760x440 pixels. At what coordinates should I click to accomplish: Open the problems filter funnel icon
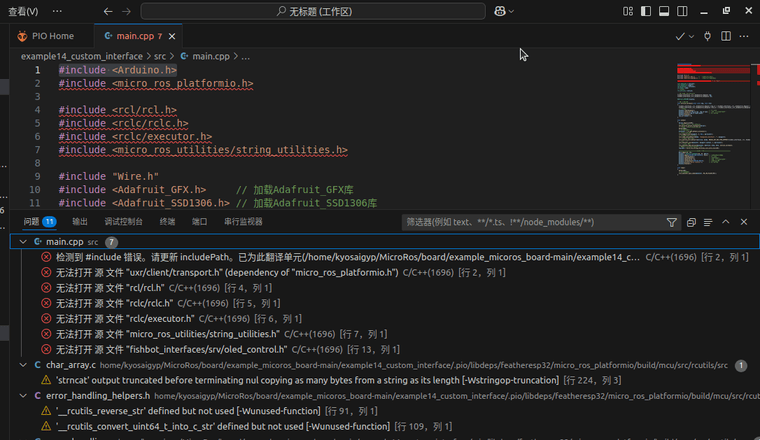[x=672, y=222]
